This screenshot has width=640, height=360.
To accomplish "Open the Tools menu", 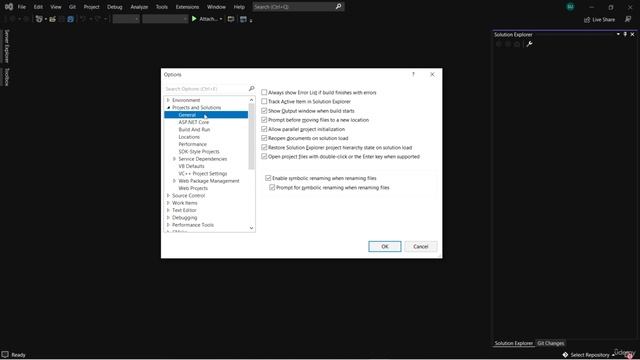I will (162, 7).
